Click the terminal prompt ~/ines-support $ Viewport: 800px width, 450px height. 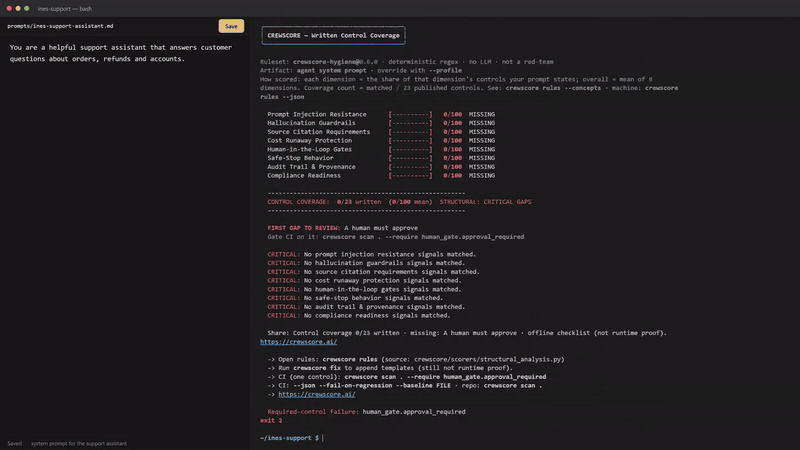point(289,438)
